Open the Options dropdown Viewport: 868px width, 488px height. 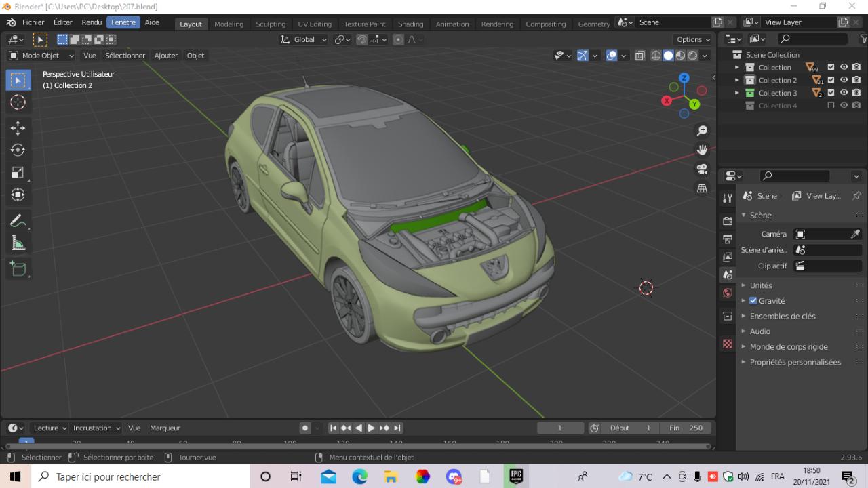[x=694, y=39]
